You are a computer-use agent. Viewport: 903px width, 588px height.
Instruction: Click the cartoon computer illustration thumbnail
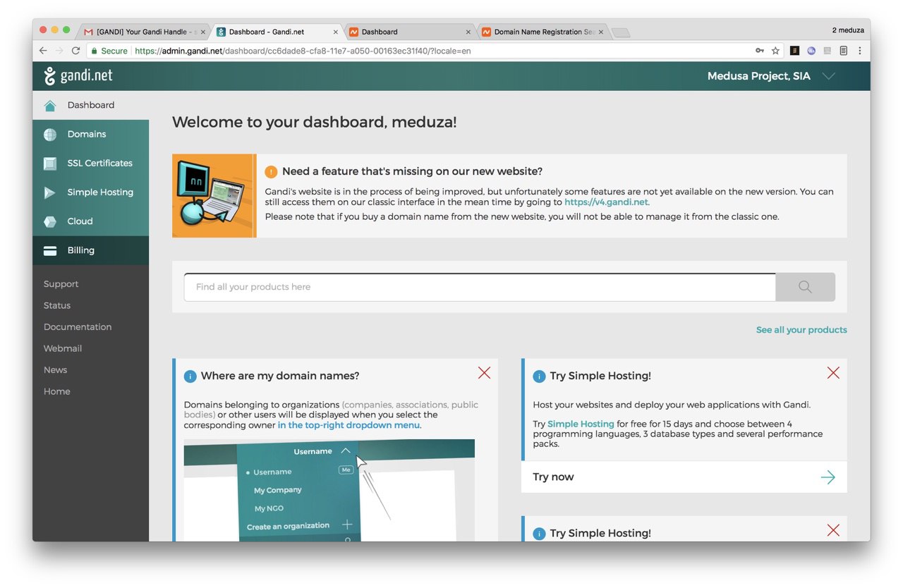coord(214,195)
